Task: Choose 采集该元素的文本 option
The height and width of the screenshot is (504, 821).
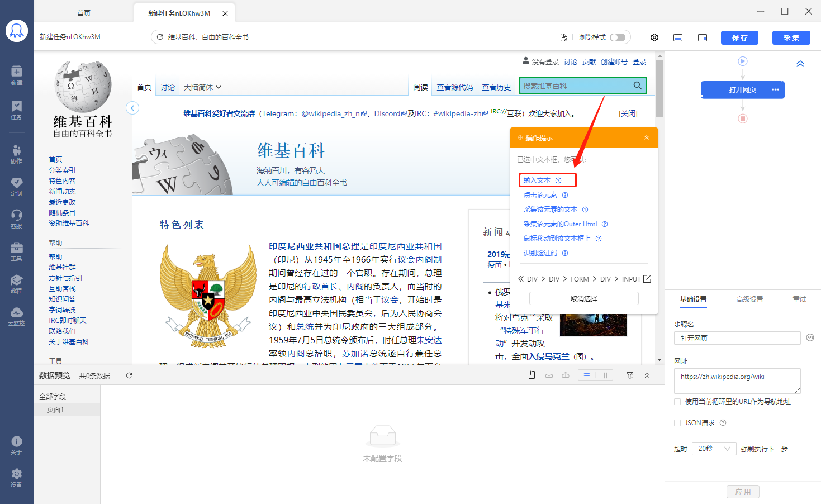Action: pyautogui.click(x=551, y=210)
